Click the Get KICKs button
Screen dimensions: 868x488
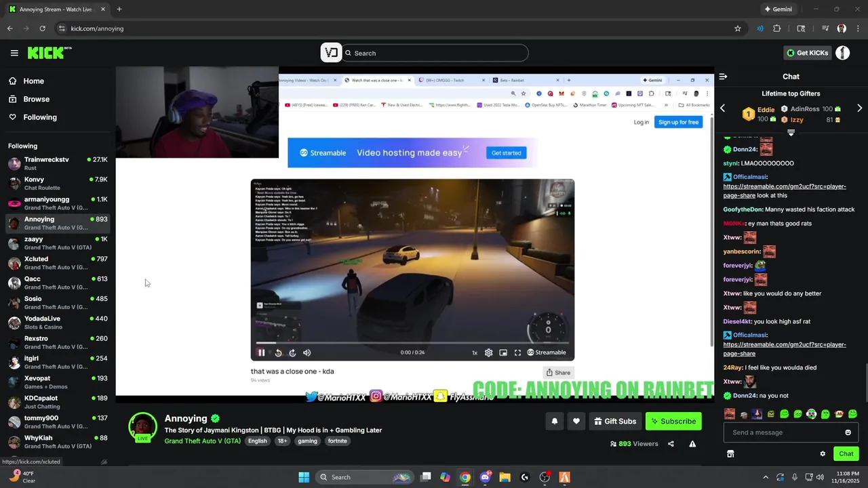[x=807, y=53]
